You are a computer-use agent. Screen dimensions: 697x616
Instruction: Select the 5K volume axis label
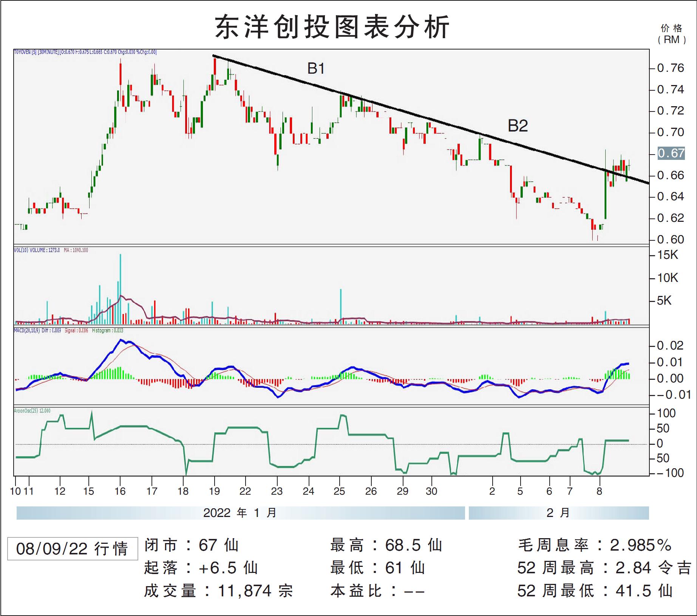[665, 301]
